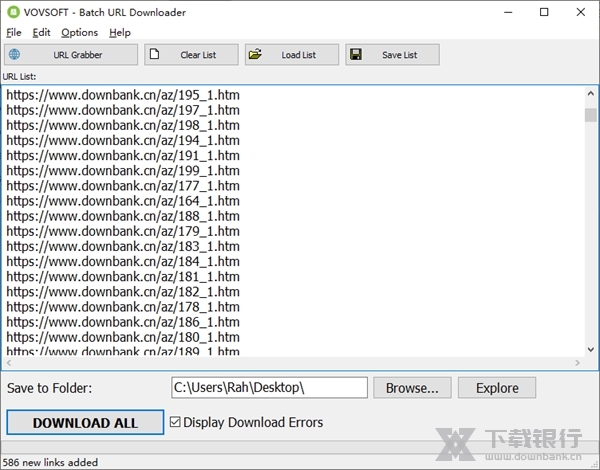Click the vertical scrollbar thumb

point(590,115)
